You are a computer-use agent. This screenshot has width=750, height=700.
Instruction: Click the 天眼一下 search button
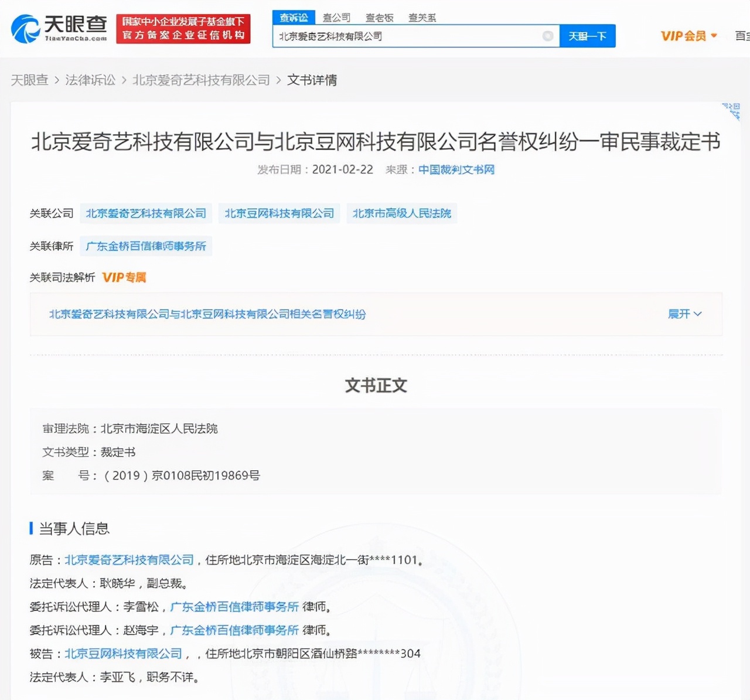587,36
